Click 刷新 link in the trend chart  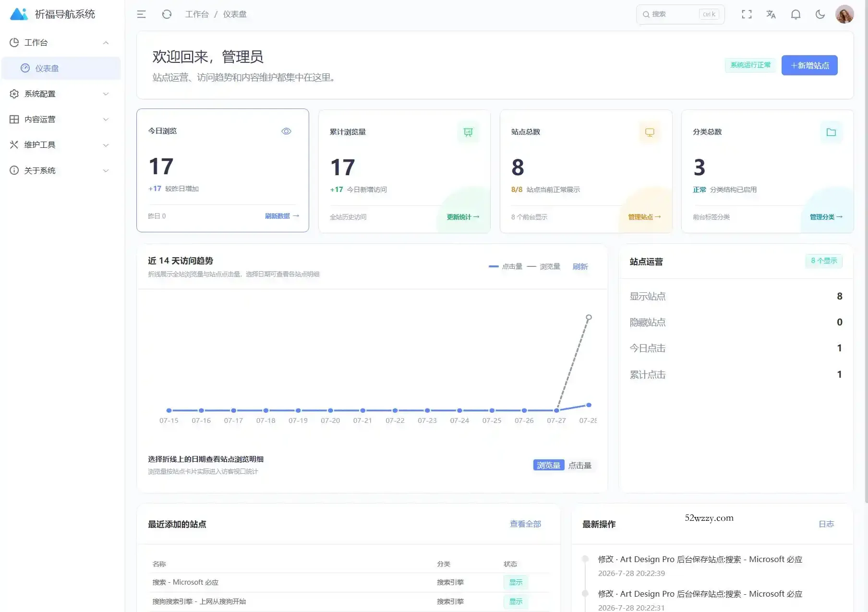[x=580, y=266]
